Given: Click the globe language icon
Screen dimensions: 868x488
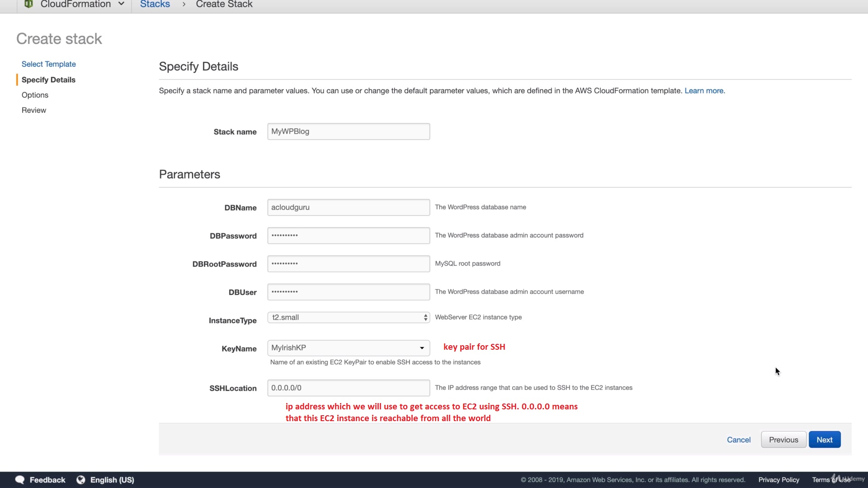Looking at the screenshot, I should [81, 480].
